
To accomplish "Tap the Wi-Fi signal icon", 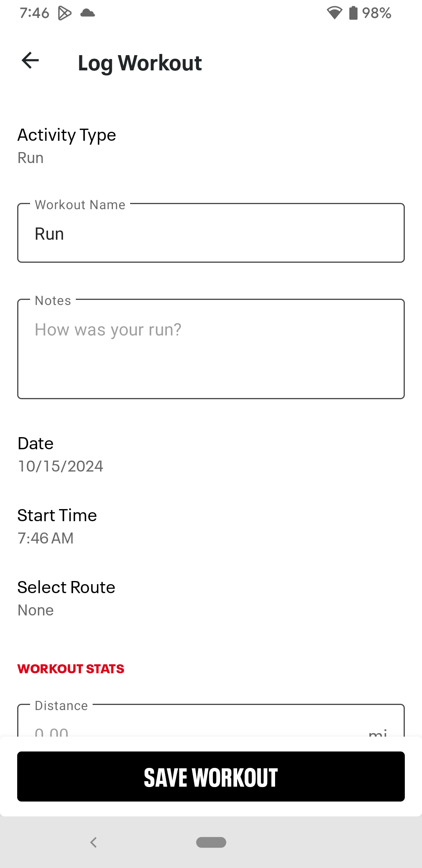I will pos(334,13).
